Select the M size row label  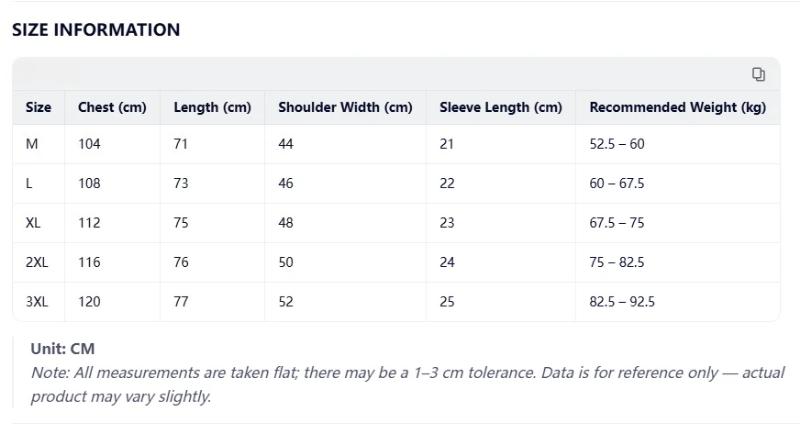32,144
